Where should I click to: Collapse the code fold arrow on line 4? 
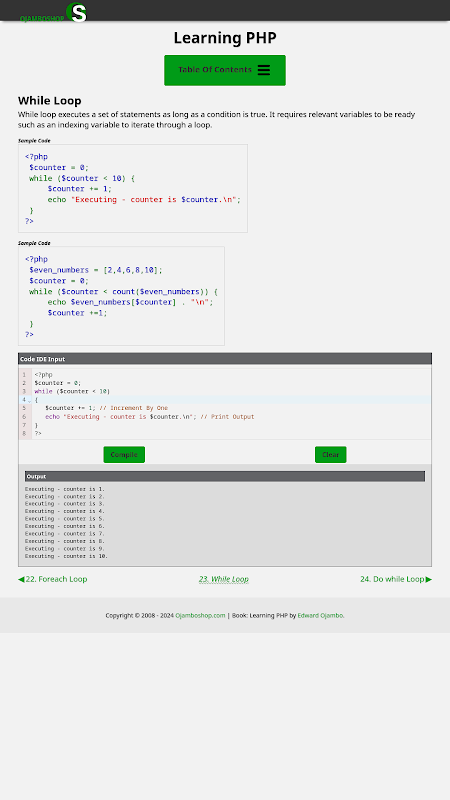30,401
